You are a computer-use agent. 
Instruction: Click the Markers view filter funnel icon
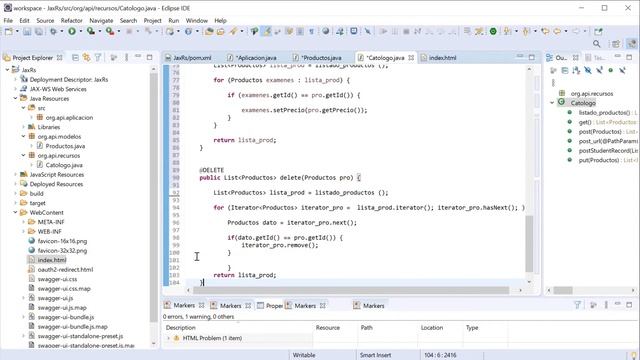(x=578, y=305)
